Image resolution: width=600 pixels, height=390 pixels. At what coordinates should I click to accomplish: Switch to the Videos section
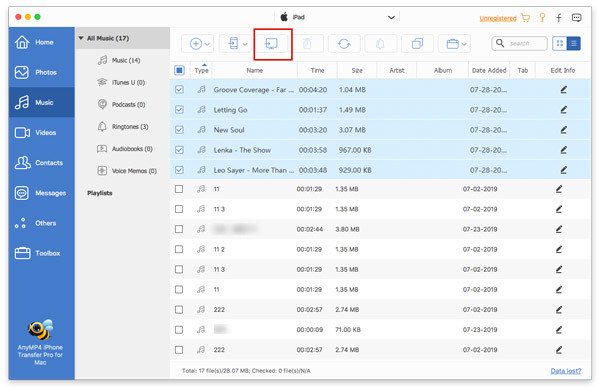point(41,132)
